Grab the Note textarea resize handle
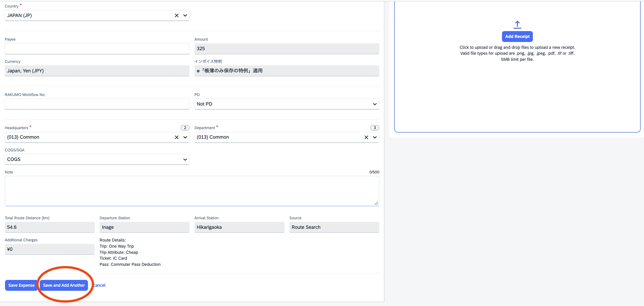The image size is (644, 306). tap(376, 203)
